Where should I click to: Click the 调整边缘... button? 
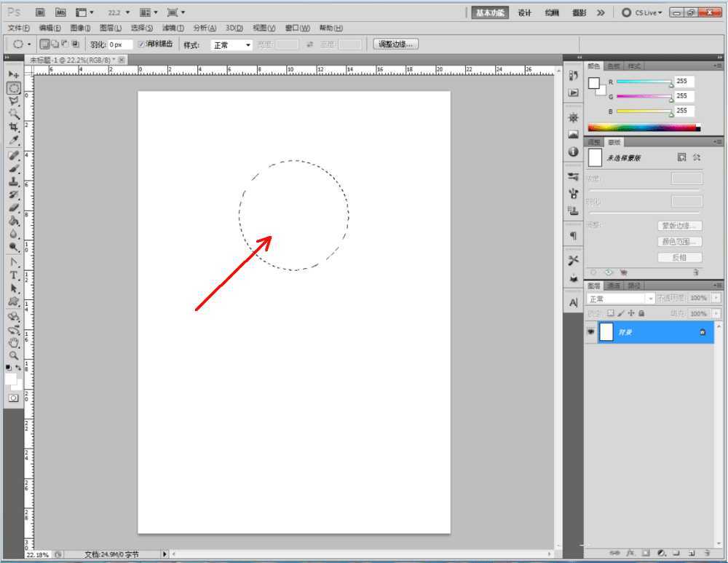click(x=395, y=44)
